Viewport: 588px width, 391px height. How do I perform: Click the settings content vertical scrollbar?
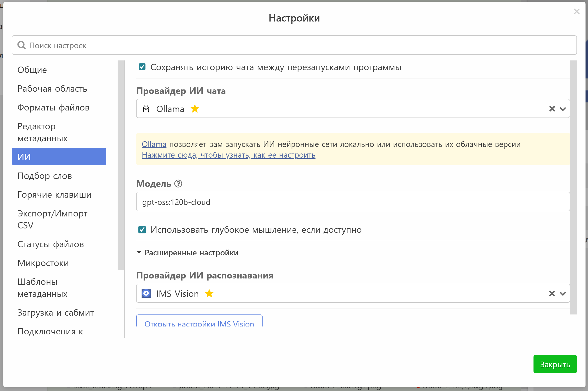tap(573, 187)
